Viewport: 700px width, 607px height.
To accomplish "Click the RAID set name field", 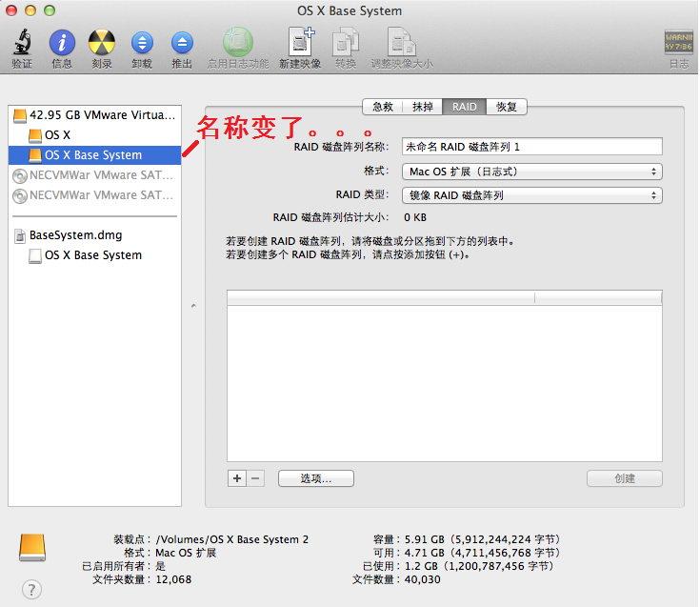I will (x=532, y=147).
